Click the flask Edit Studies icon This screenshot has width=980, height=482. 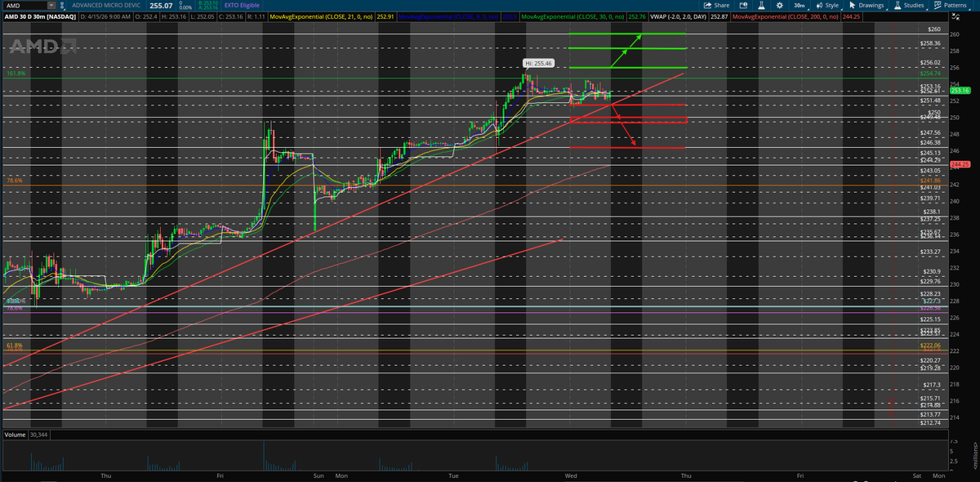point(761,5)
